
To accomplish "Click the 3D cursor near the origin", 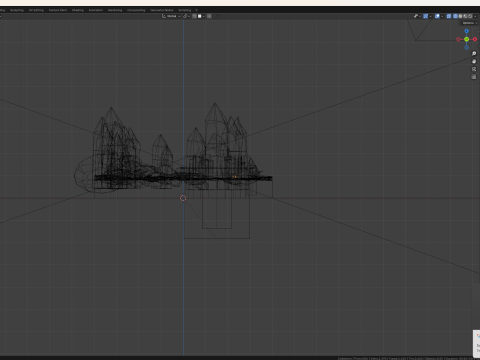I will tap(183, 198).
